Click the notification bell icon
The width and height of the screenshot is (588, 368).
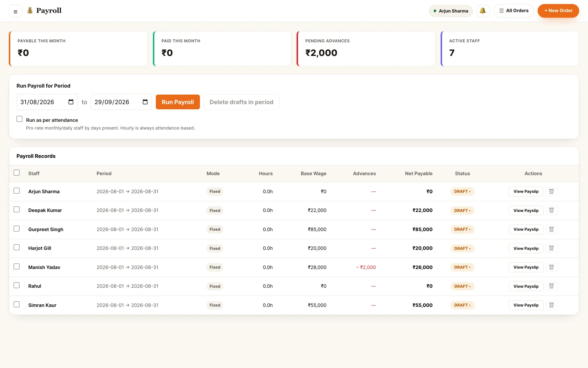(x=483, y=11)
